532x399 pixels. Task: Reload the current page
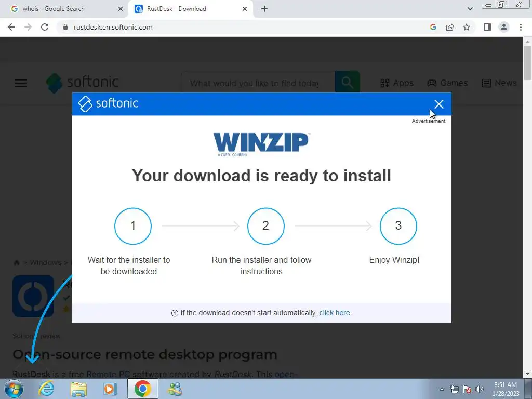pos(45,27)
